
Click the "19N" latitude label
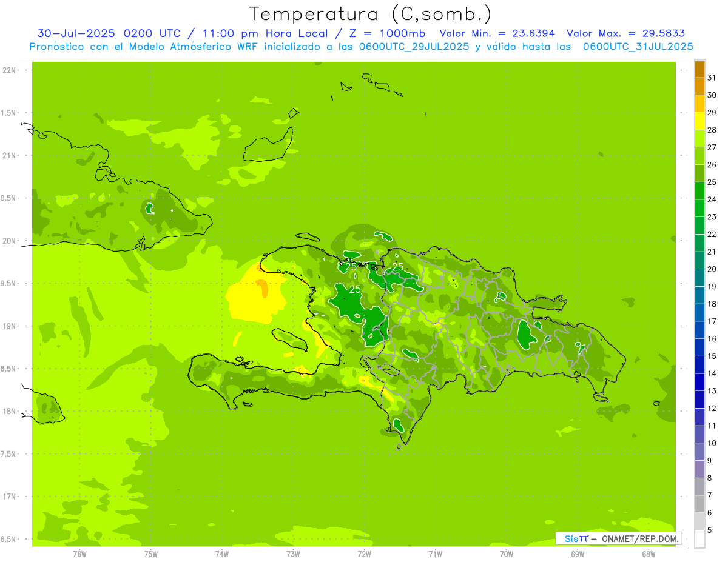pos(10,326)
